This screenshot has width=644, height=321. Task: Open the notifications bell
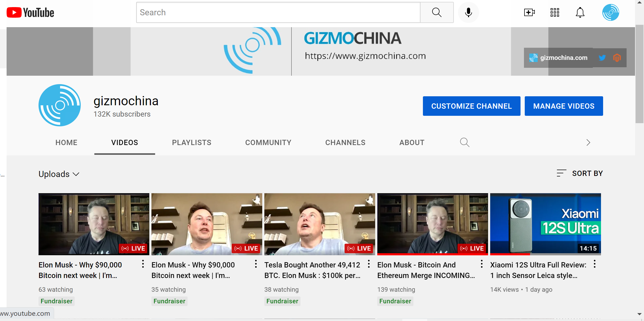[580, 12]
